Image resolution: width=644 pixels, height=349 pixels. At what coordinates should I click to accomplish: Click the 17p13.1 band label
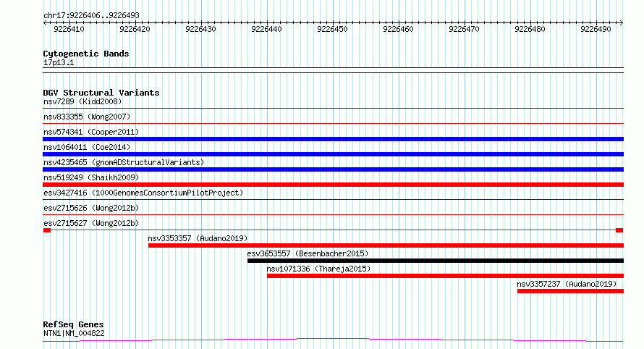[59, 62]
